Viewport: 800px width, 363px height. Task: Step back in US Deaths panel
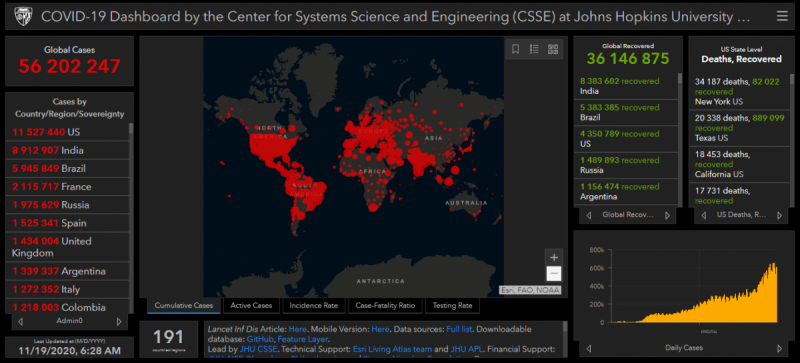point(704,215)
